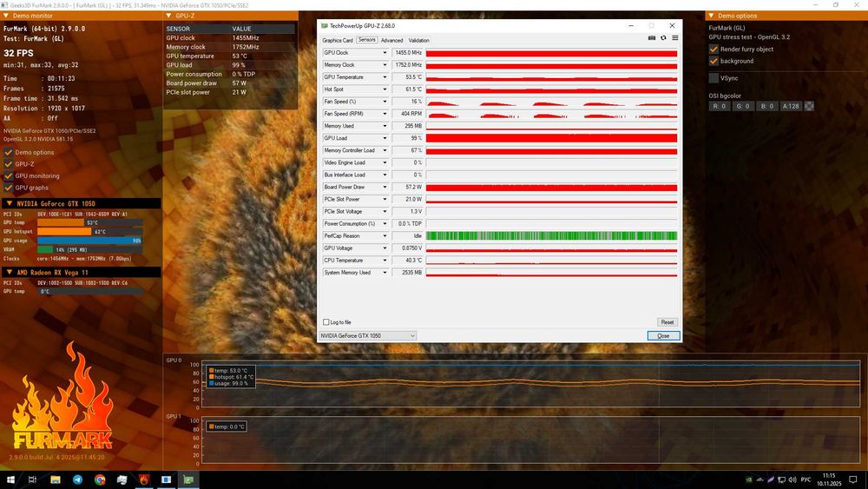The width and height of the screenshot is (868, 489).
Task: Enable the VSync checkbox
Action: [x=713, y=78]
